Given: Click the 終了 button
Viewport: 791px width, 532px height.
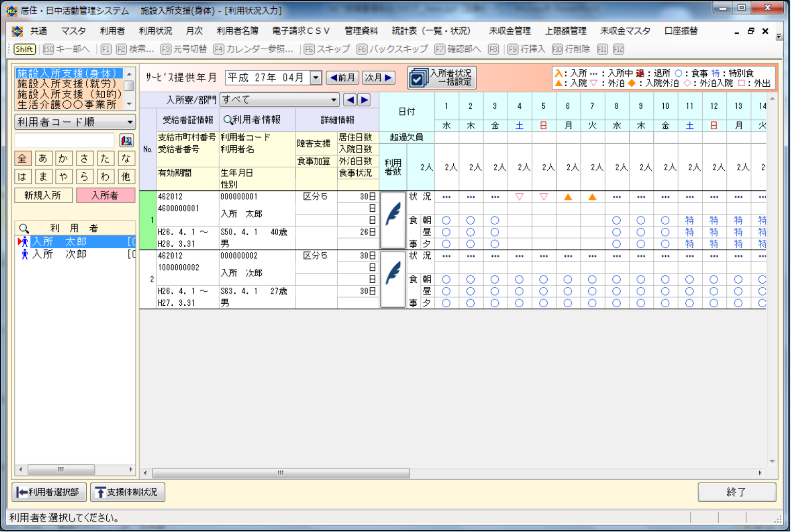Looking at the screenshot, I should [x=736, y=492].
